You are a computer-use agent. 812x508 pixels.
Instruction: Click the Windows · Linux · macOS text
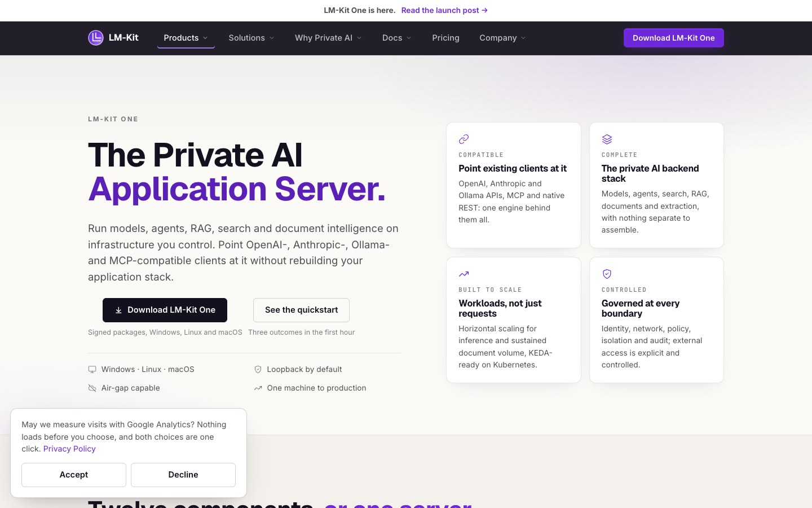tap(148, 369)
